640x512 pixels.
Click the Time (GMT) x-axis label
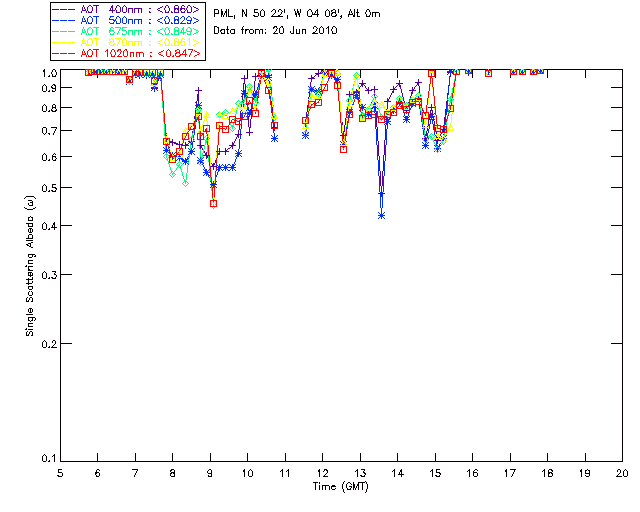click(x=342, y=487)
